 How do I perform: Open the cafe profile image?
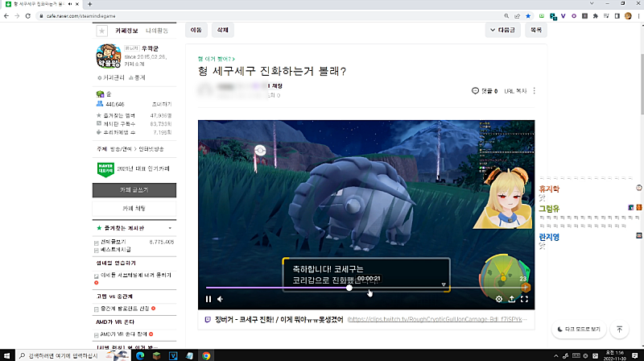109,56
